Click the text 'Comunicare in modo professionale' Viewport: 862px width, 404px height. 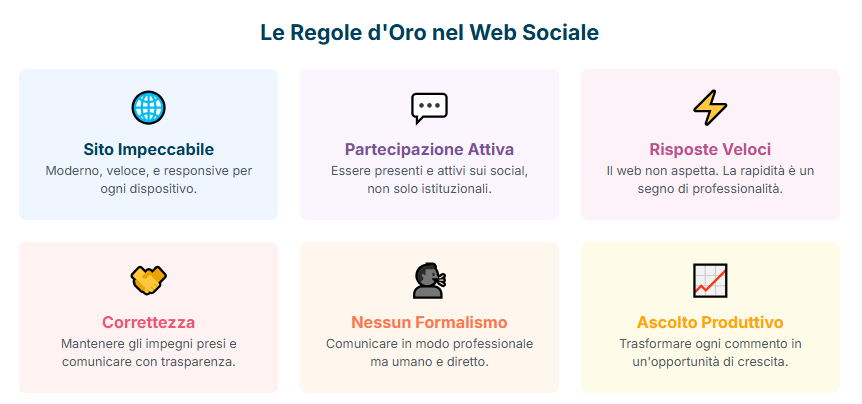(x=429, y=344)
